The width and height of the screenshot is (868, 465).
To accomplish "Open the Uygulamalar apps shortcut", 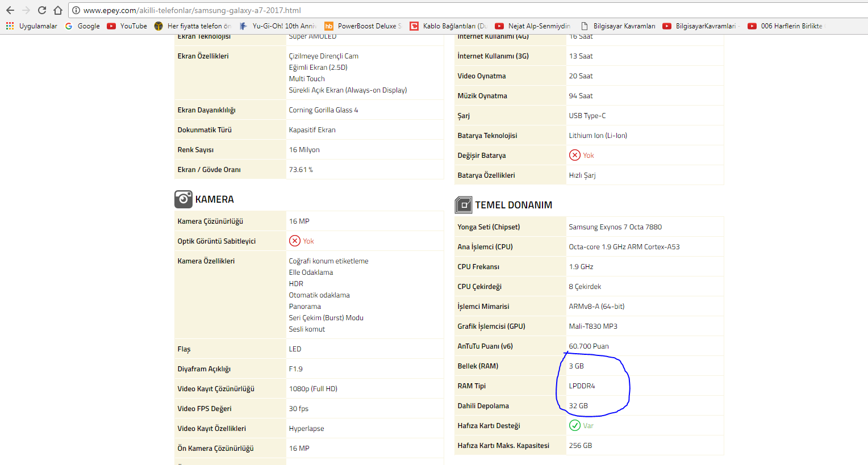I will click(x=32, y=26).
